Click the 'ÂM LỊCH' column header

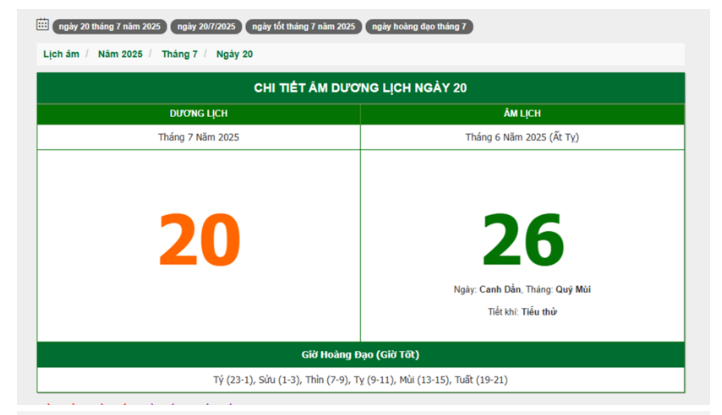click(x=523, y=114)
